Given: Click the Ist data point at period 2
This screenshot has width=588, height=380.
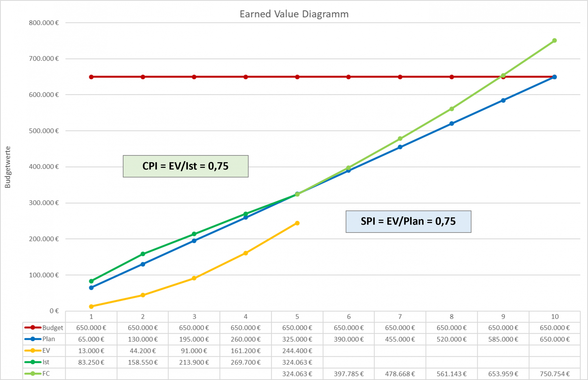Looking at the screenshot, I should pyautogui.click(x=143, y=254).
